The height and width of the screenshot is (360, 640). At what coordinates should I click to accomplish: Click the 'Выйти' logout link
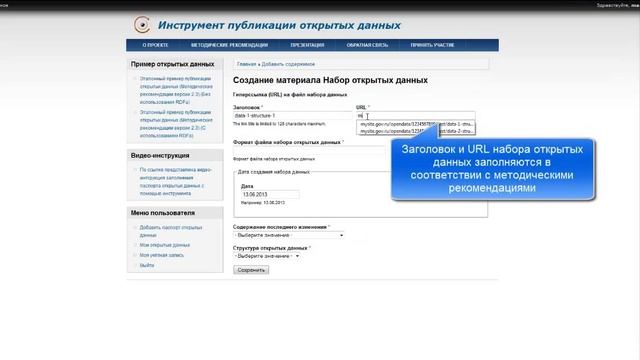tap(147, 265)
